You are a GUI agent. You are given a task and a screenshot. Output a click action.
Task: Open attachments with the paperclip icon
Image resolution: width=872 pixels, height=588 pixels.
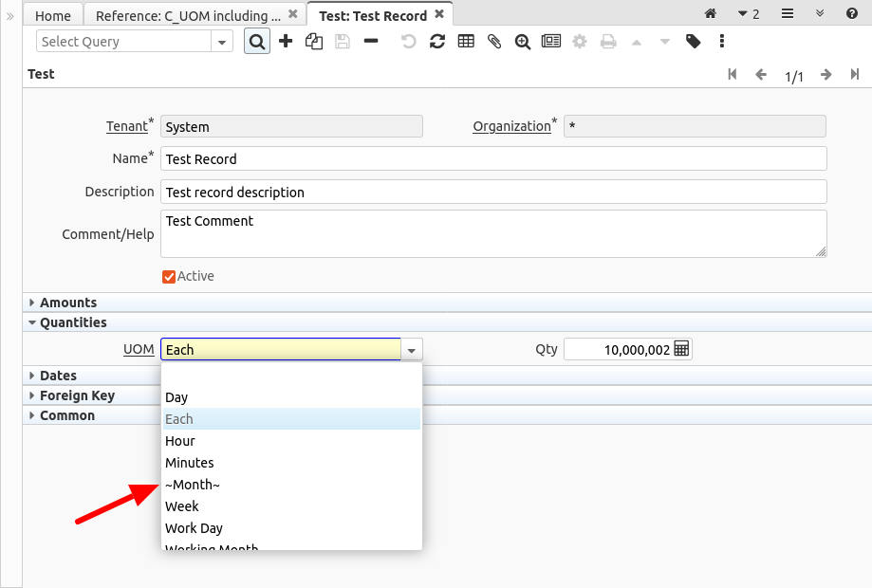494,42
